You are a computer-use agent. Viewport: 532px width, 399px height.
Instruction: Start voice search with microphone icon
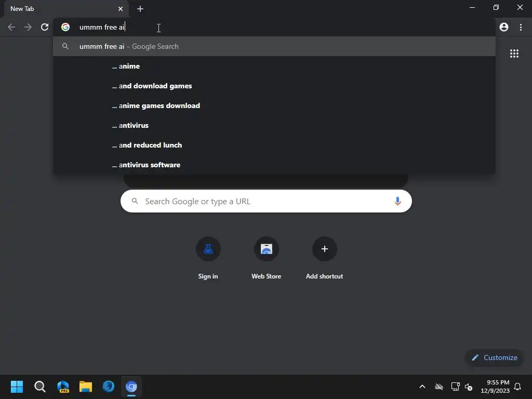397,201
